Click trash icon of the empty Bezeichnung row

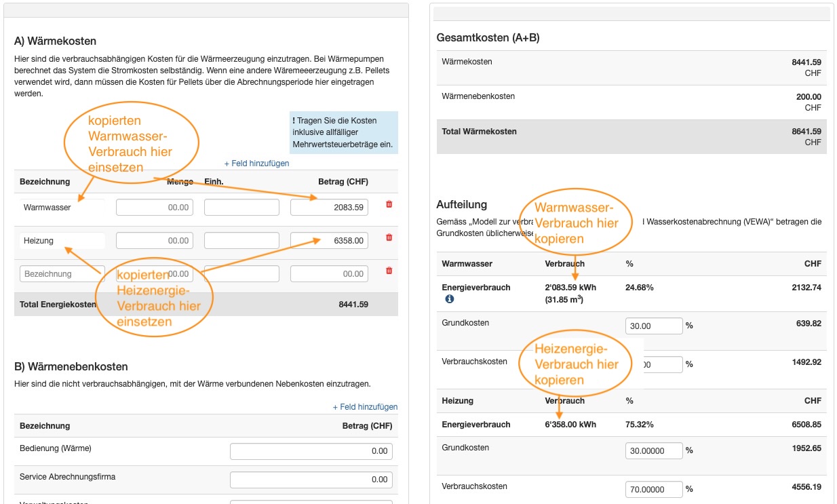coord(389,271)
